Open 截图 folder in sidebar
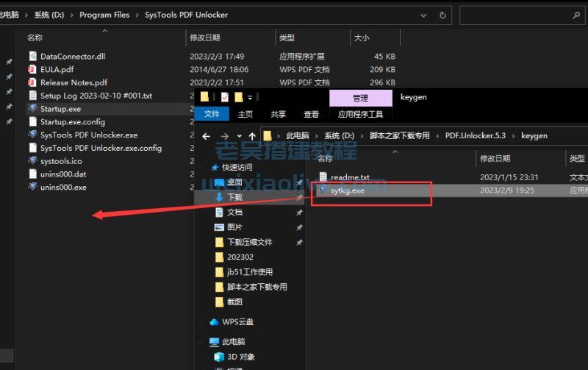The height and width of the screenshot is (370, 588). click(229, 302)
